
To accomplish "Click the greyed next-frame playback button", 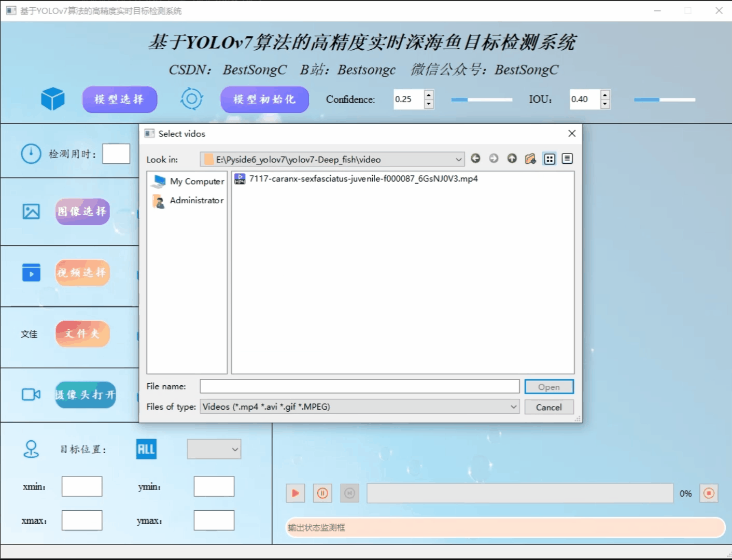I will 350,493.
